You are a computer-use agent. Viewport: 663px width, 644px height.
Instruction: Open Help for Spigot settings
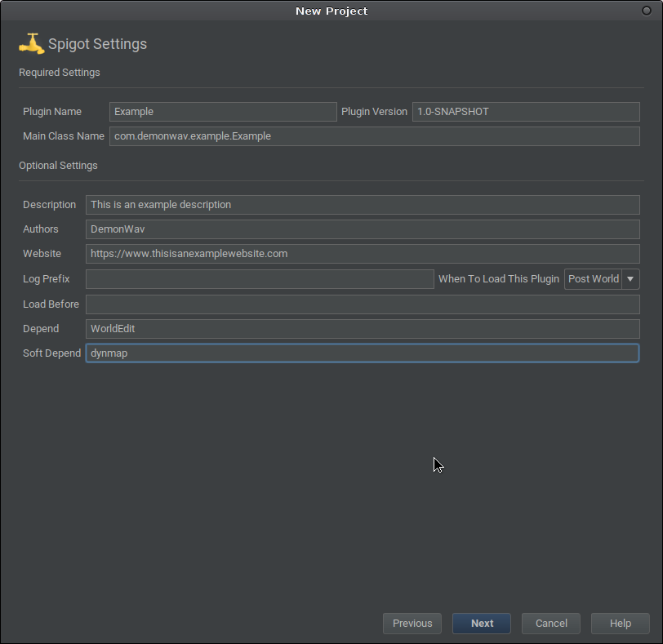[621, 624]
